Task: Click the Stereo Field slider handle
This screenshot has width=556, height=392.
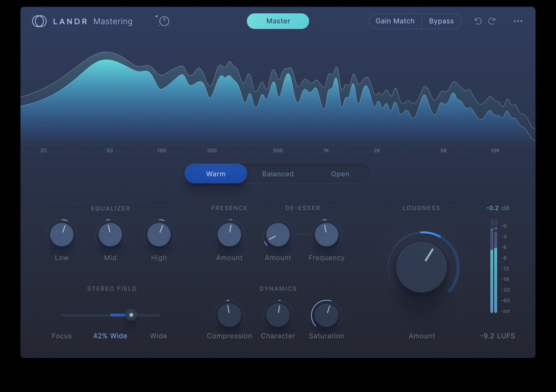Action: click(131, 315)
